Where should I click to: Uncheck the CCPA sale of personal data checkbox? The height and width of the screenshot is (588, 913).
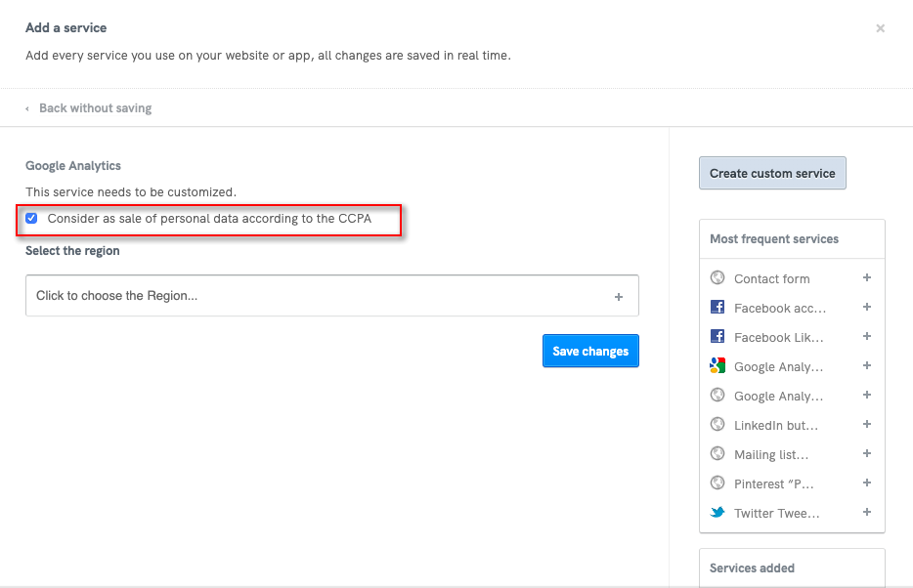tap(31, 219)
